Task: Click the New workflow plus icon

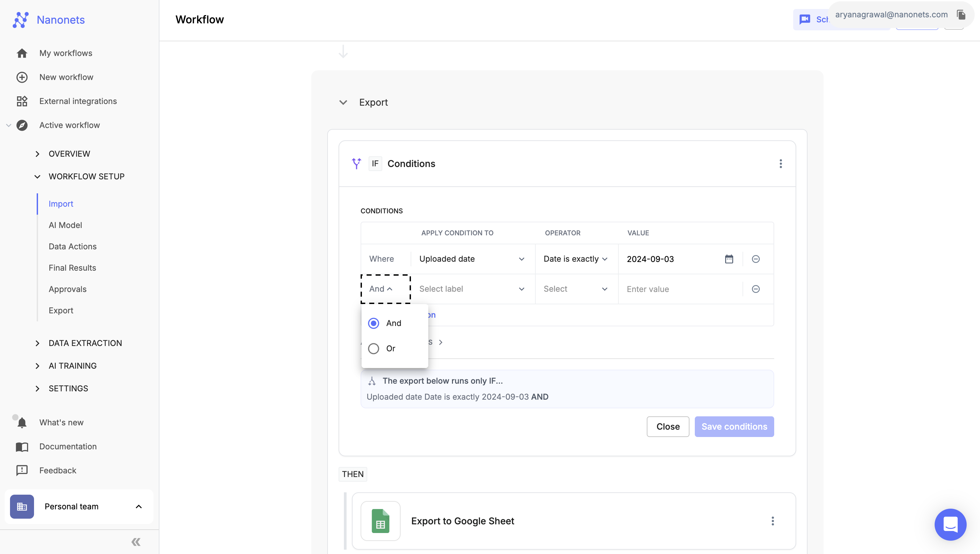Action: [x=22, y=77]
